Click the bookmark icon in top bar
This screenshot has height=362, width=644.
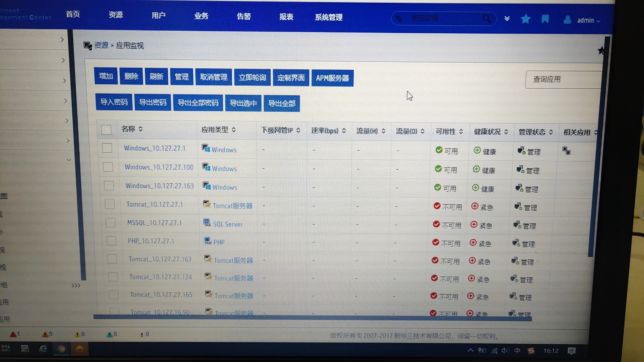pos(545,19)
